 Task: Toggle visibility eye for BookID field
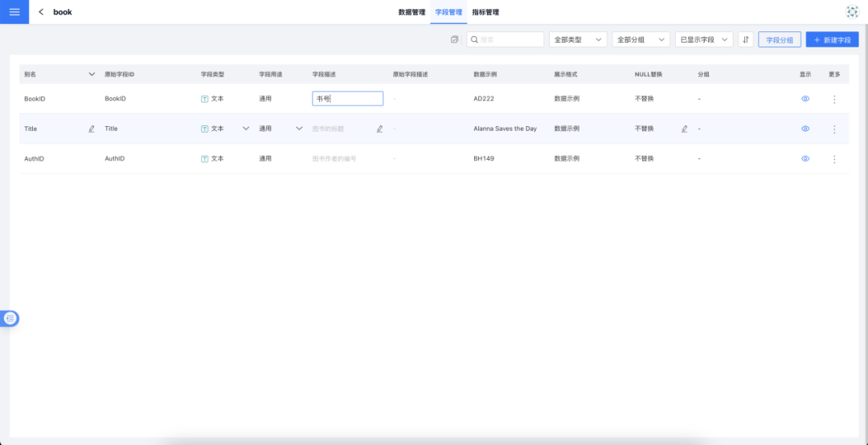[805, 99]
